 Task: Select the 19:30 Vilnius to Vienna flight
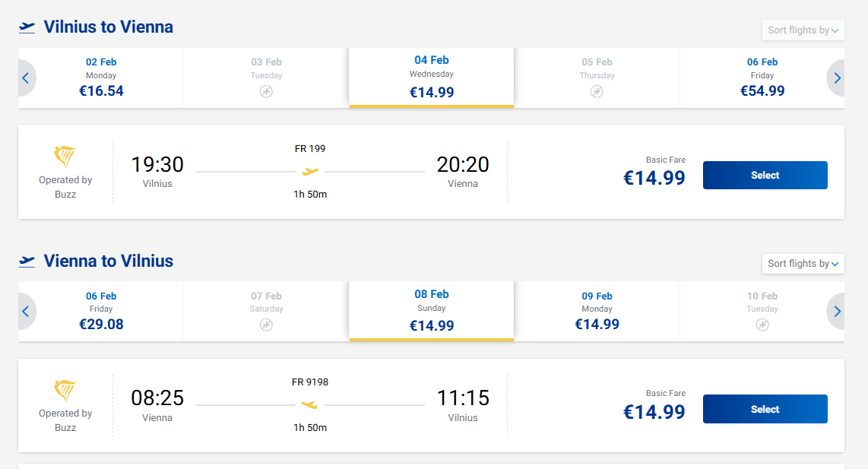click(765, 175)
